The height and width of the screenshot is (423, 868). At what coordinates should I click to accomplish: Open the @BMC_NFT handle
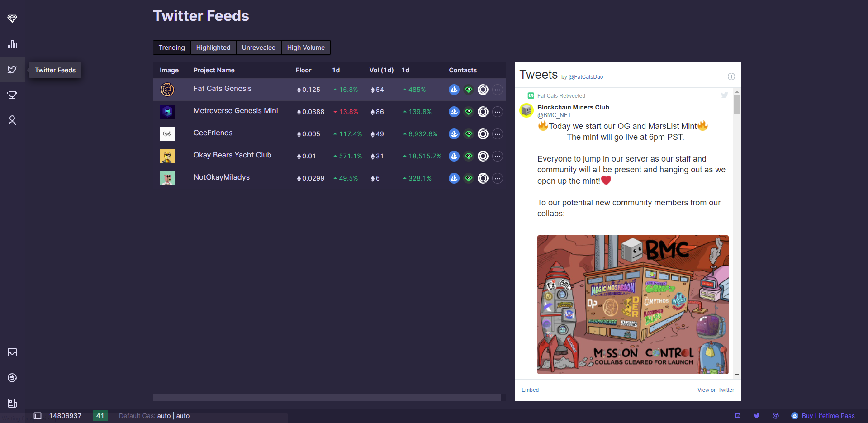[554, 115]
